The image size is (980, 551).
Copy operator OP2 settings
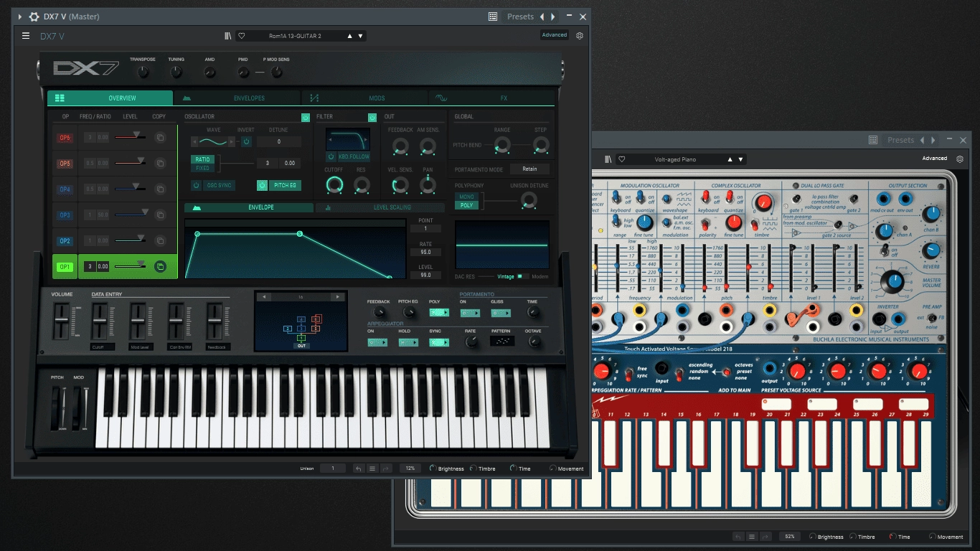tap(160, 240)
